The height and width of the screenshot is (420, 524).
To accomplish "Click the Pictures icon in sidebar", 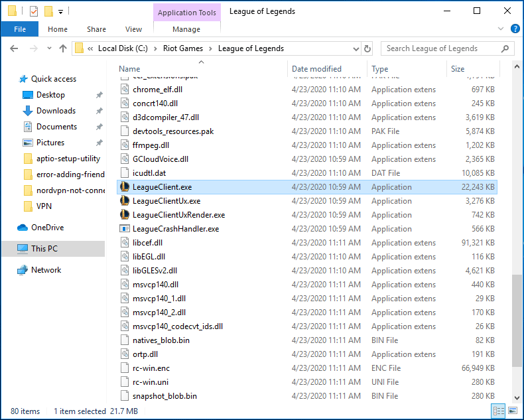I will [27, 143].
